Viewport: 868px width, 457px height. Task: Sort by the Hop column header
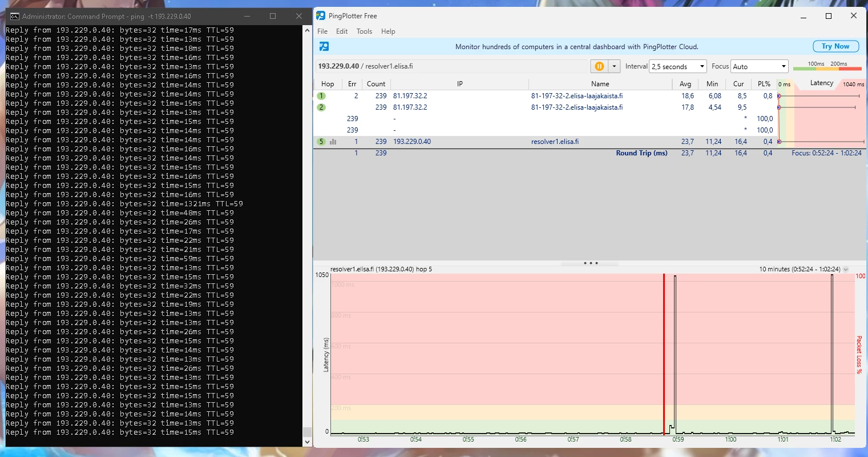coord(328,84)
